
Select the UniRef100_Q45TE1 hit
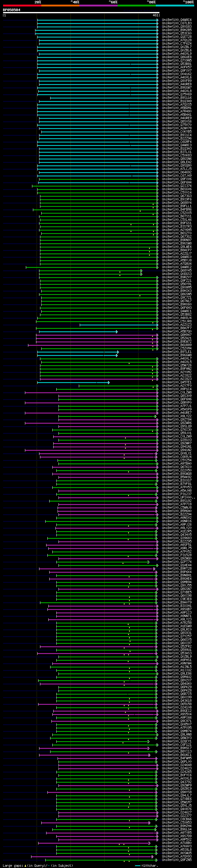(176, 382)
